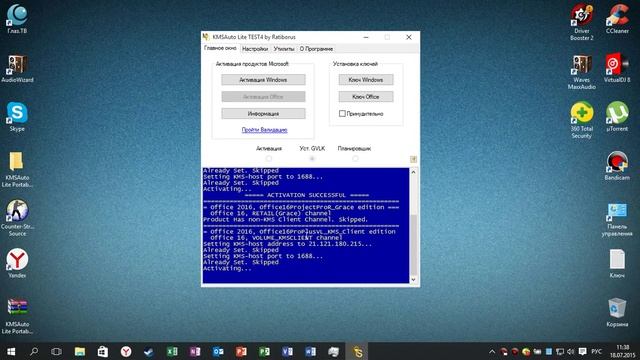Click the small icon above the log scrollbar
The width and height of the screenshot is (640, 360).
point(413,159)
